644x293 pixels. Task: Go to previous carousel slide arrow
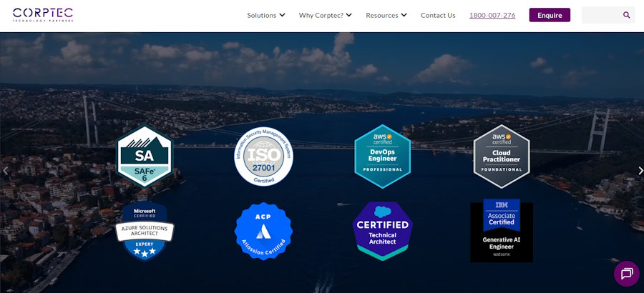click(x=5, y=170)
